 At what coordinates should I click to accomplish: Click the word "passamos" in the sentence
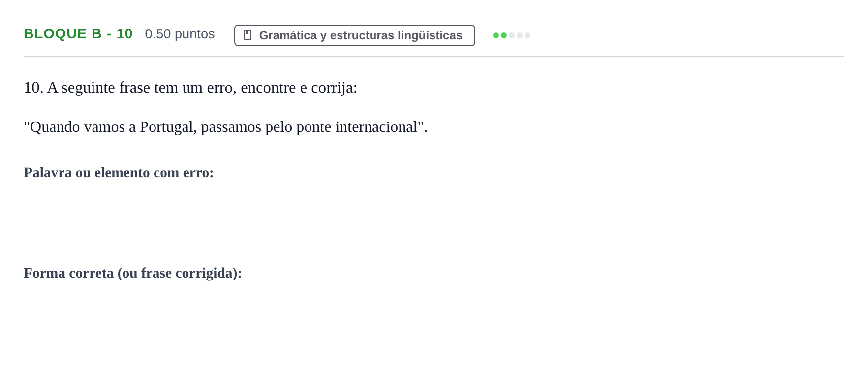coord(231,127)
